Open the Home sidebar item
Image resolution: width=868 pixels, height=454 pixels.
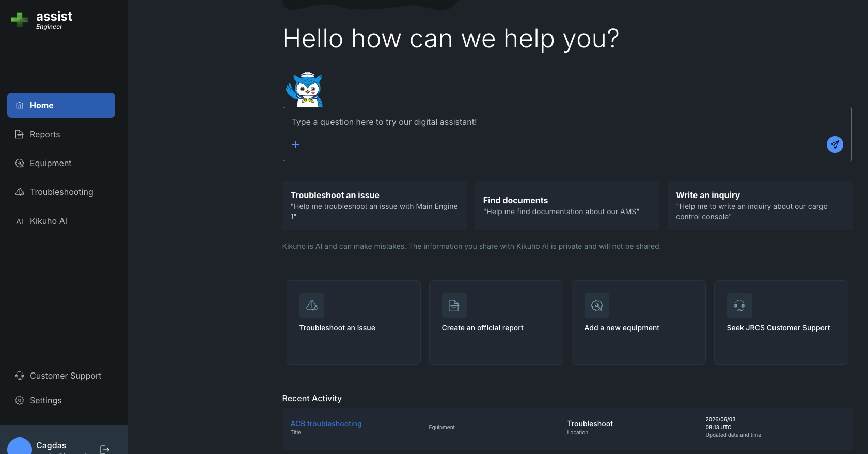(61, 105)
